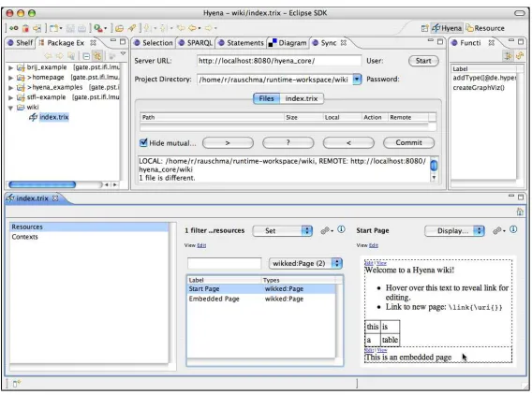
Task: Click the rocket-shaped toolbar icon
Action: tap(132, 28)
